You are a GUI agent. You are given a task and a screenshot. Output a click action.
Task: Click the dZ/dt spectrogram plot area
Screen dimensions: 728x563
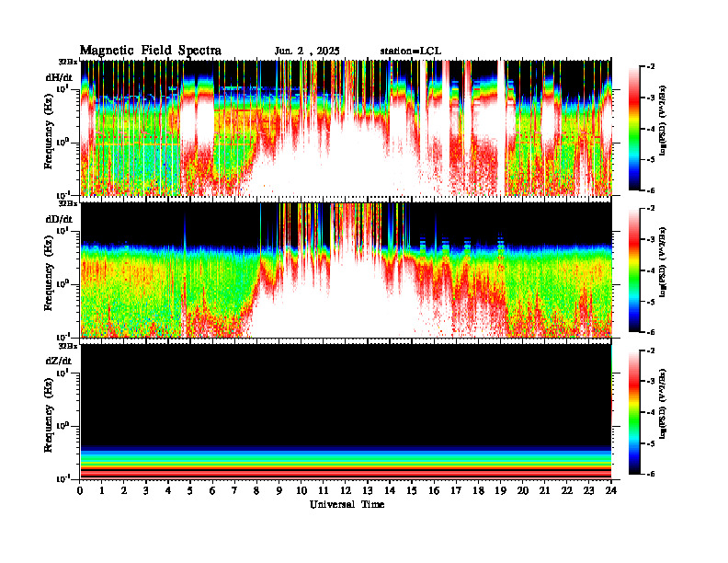346,411
